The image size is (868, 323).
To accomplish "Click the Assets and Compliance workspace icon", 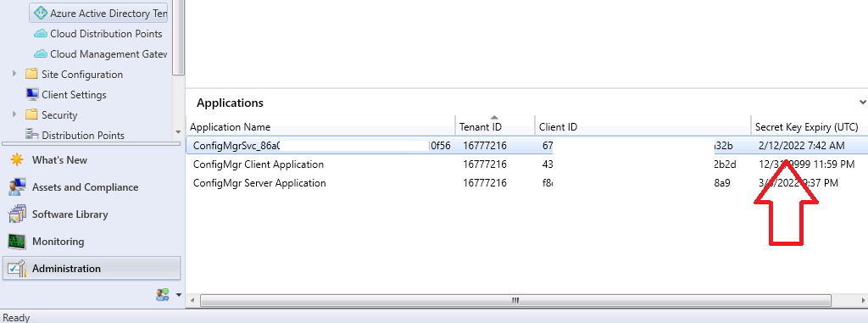I will pos(17,187).
